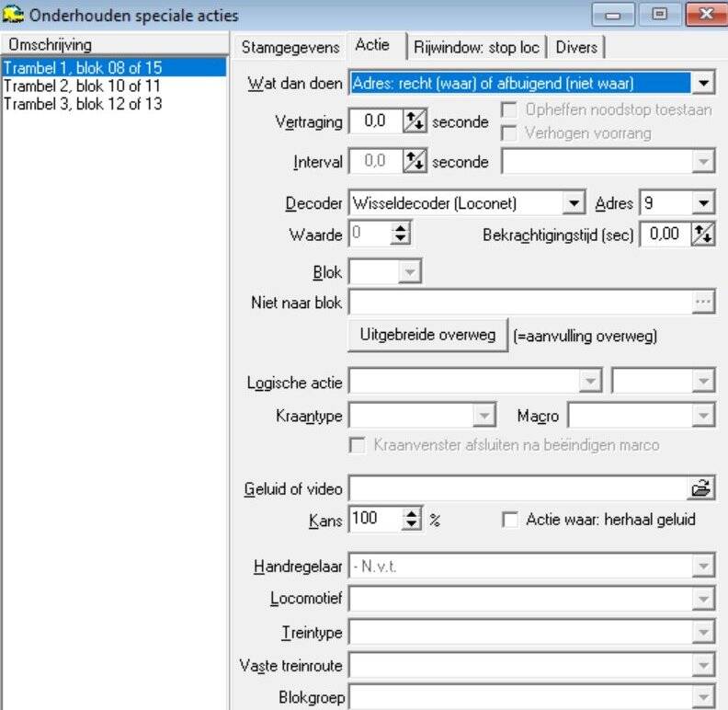Toggle Verhogen voorrang checkbox
This screenshot has width=728, height=710.
(x=509, y=133)
